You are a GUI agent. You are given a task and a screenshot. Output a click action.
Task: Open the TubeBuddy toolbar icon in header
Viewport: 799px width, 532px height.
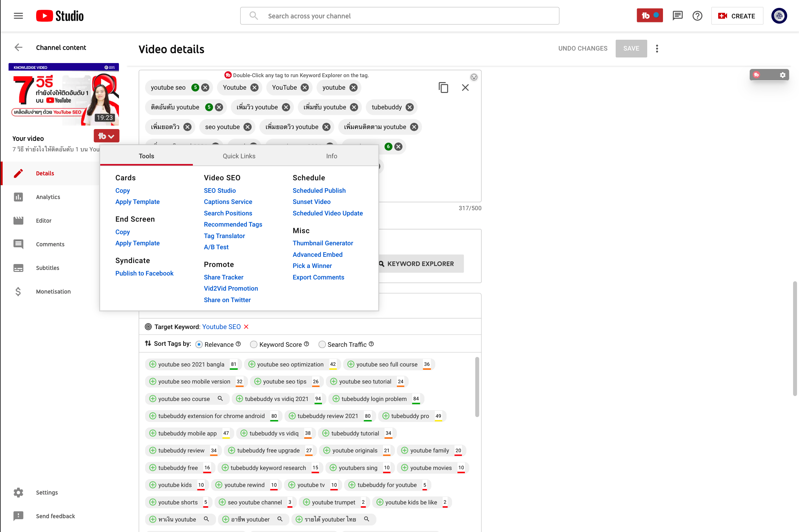tap(649, 16)
